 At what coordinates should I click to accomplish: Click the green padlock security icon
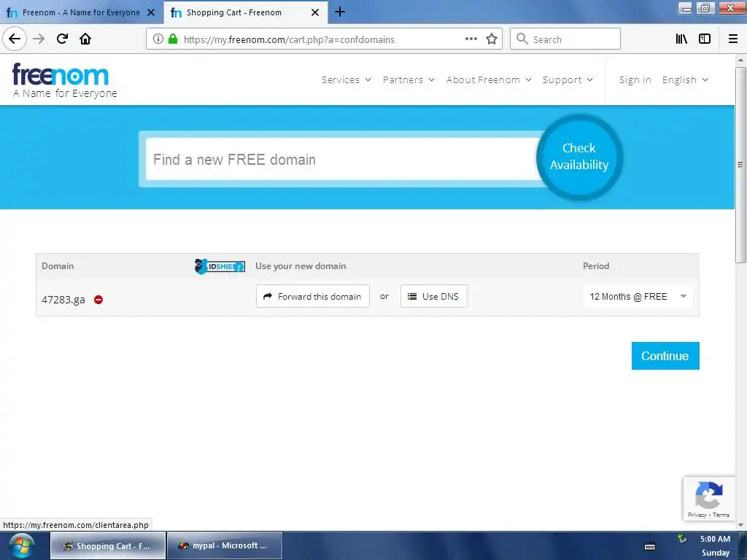(x=173, y=39)
